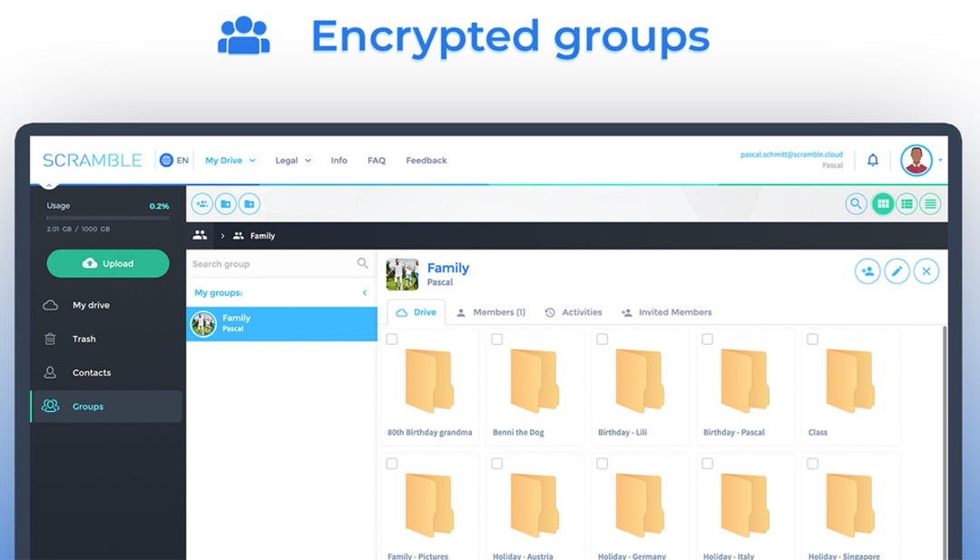Viewport: 980px width, 560px height.
Task: Open the Holiday - Italy folder
Action: point(745,507)
